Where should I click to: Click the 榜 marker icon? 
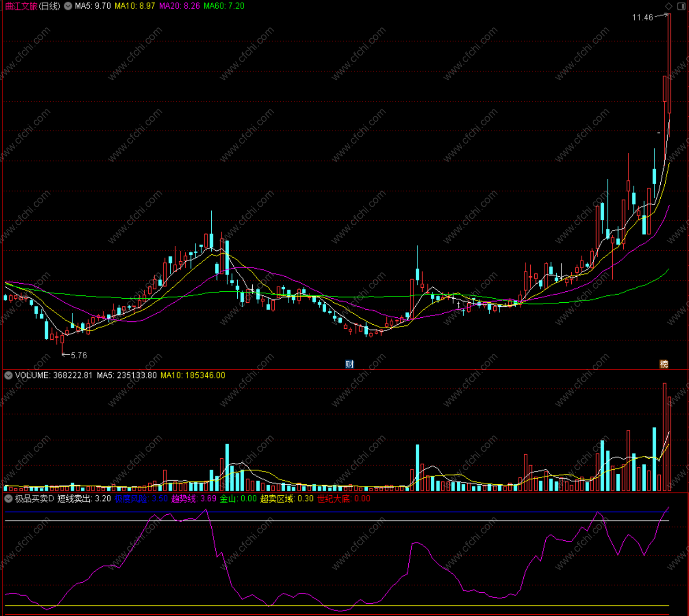coord(664,364)
